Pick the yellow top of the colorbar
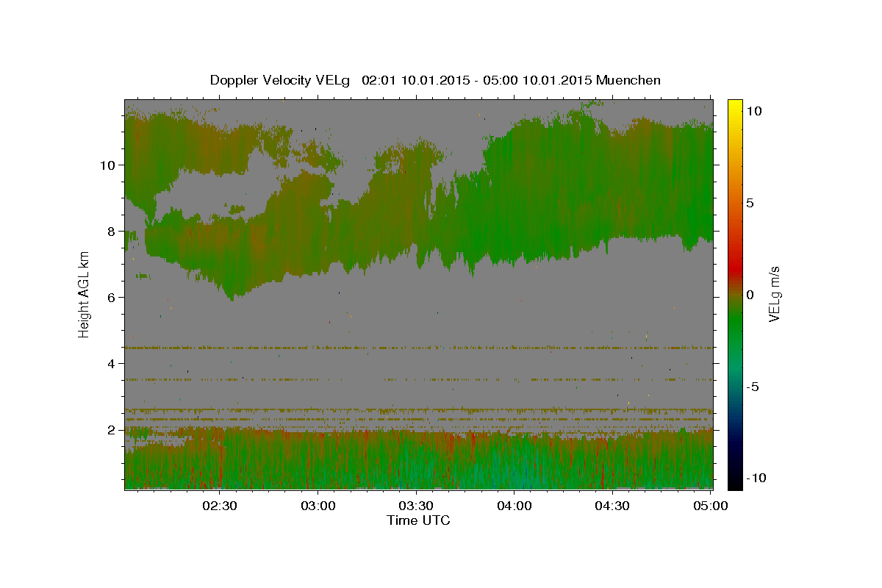 pyautogui.click(x=734, y=107)
